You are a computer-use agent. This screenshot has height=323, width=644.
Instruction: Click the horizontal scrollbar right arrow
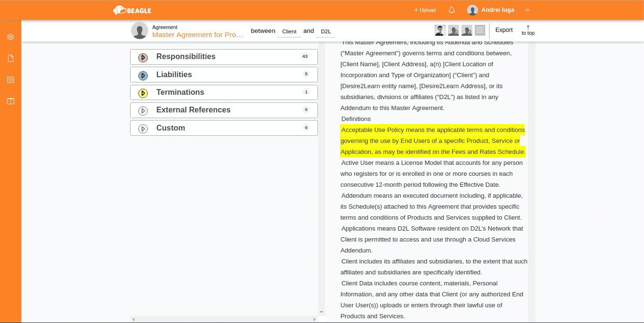(315, 319)
